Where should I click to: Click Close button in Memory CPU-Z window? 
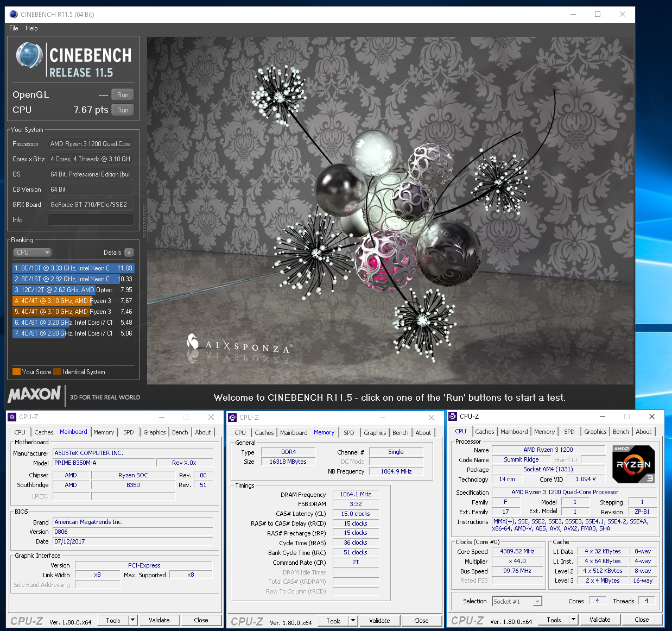click(x=421, y=621)
